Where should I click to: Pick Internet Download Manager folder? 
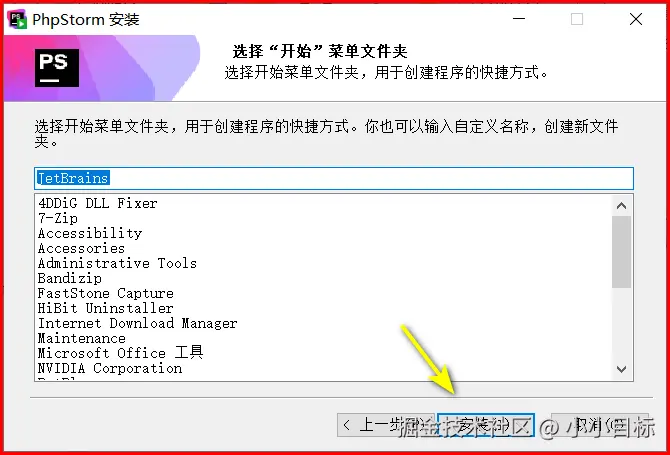coord(137,323)
